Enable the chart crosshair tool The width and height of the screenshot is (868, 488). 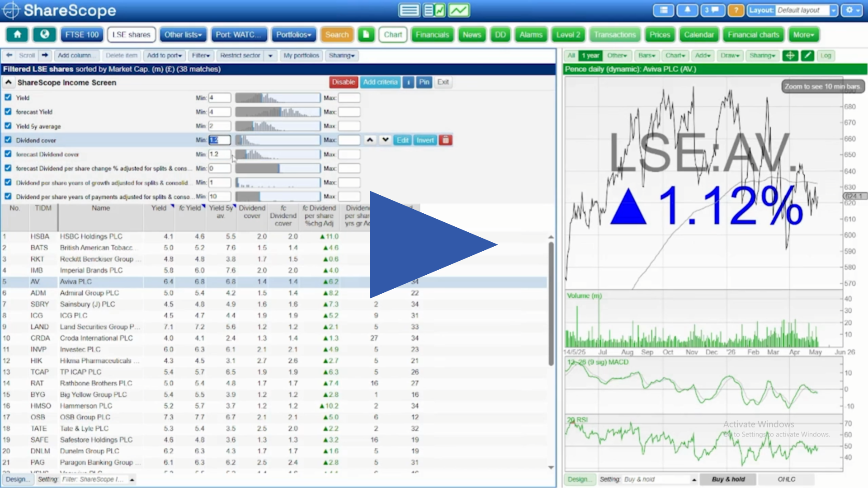point(790,56)
